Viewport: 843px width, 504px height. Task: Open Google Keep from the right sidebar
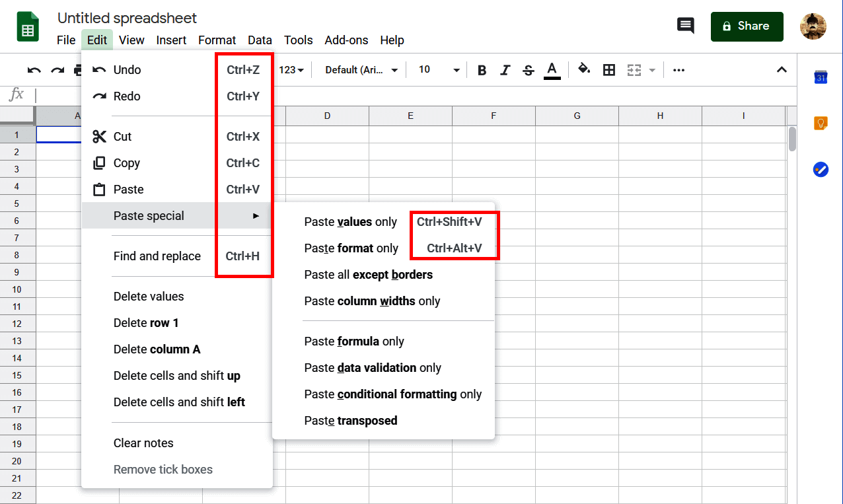coord(820,123)
